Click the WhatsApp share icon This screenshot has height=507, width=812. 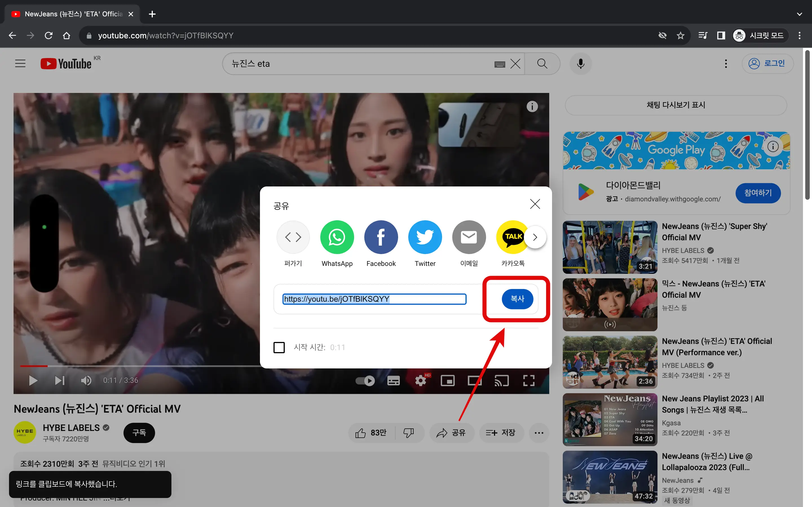(337, 237)
